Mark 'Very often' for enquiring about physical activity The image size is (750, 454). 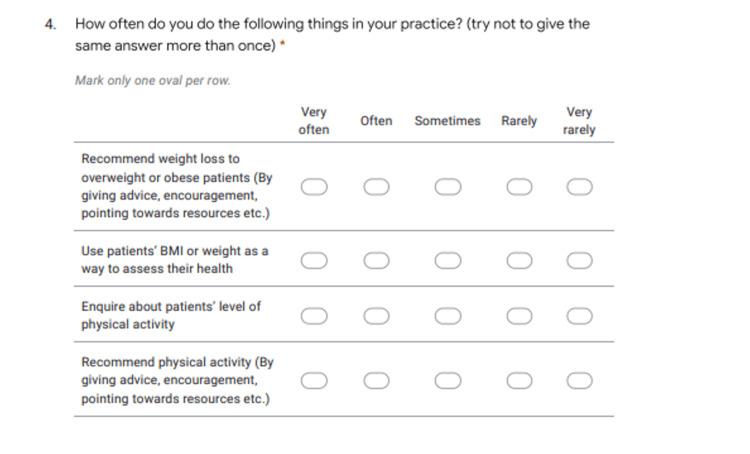[314, 316]
